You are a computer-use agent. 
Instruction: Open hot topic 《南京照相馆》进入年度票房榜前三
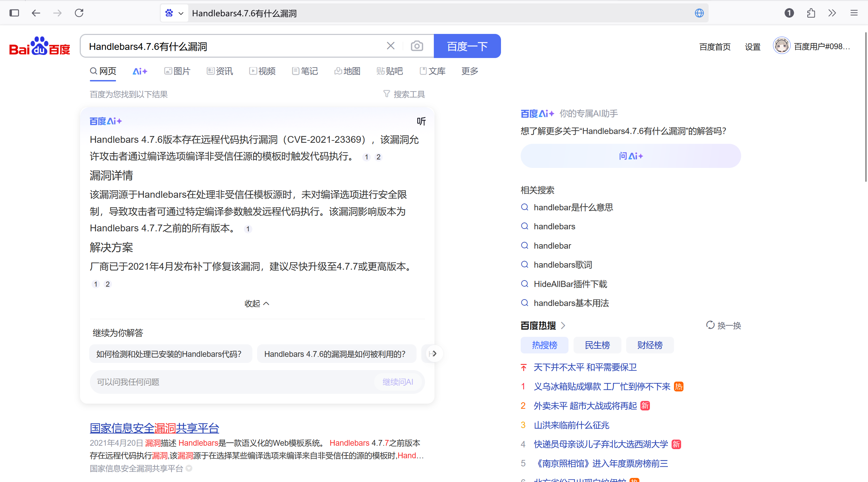tap(601, 464)
